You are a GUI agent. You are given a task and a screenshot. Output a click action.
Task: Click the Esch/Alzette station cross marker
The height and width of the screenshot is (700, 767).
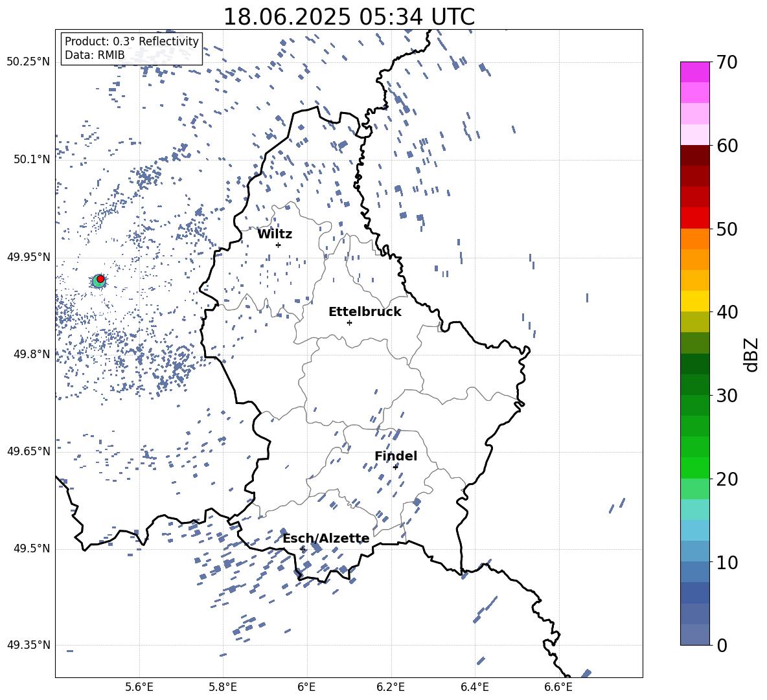click(x=303, y=549)
